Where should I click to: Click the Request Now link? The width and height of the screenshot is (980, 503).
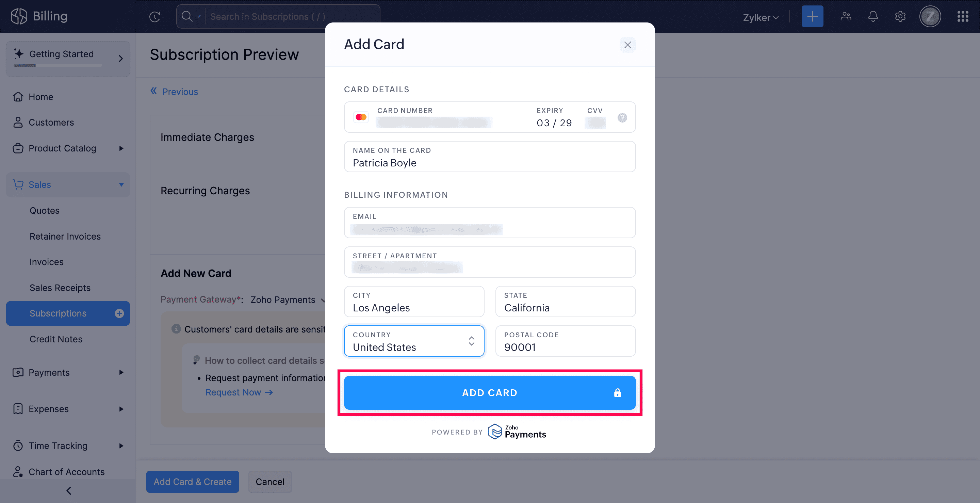pyautogui.click(x=239, y=392)
